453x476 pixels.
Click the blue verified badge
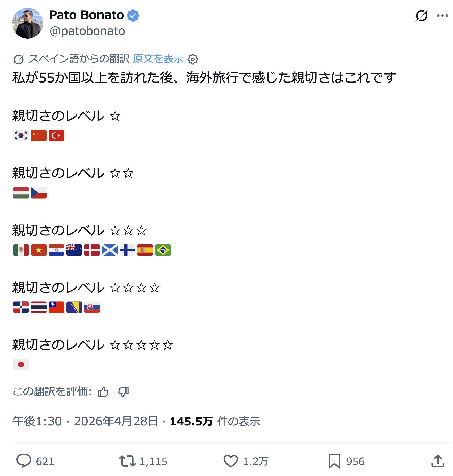point(133,15)
